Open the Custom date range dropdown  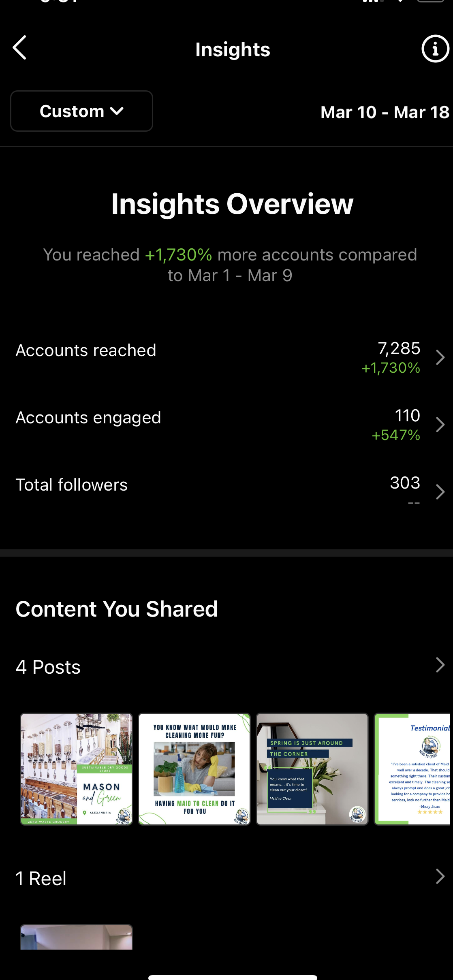(81, 111)
